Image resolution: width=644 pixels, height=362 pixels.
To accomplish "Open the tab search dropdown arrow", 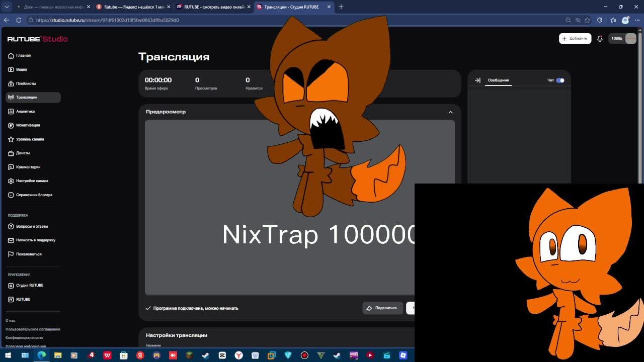I will pyautogui.click(x=6, y=7).
